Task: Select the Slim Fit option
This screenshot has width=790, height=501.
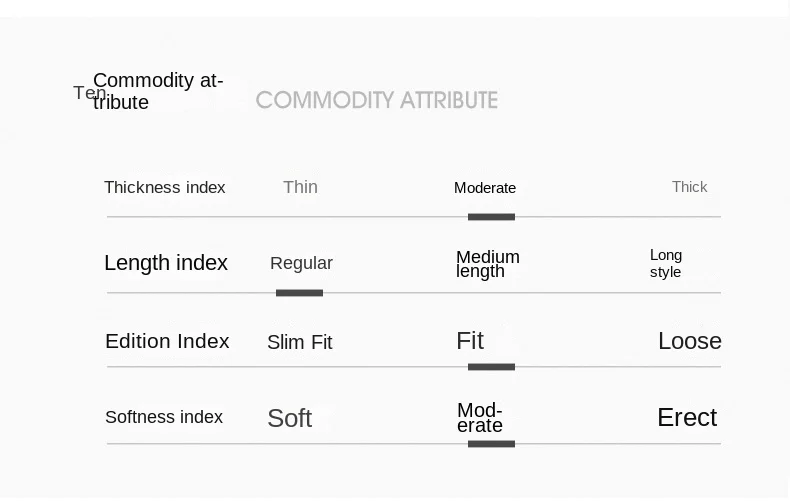Action: (x=299, y=342)
